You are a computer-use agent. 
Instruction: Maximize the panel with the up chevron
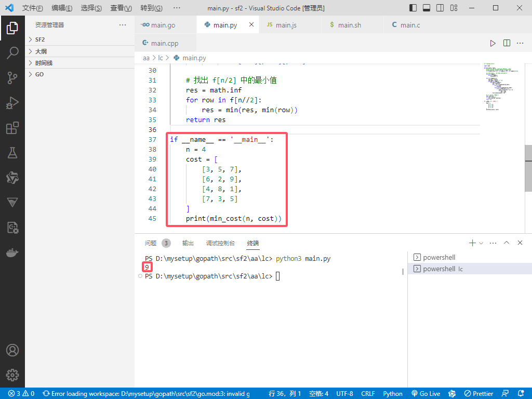point(507,243)
